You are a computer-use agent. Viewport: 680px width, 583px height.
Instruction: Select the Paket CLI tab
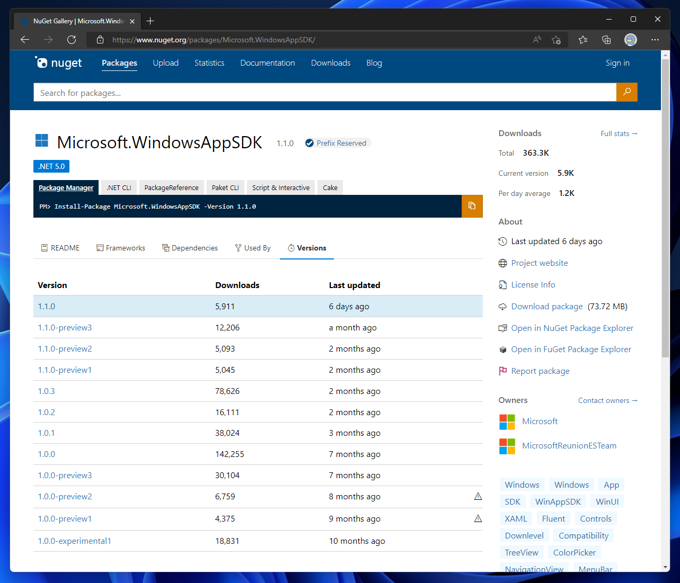click(x=225, y=187)
